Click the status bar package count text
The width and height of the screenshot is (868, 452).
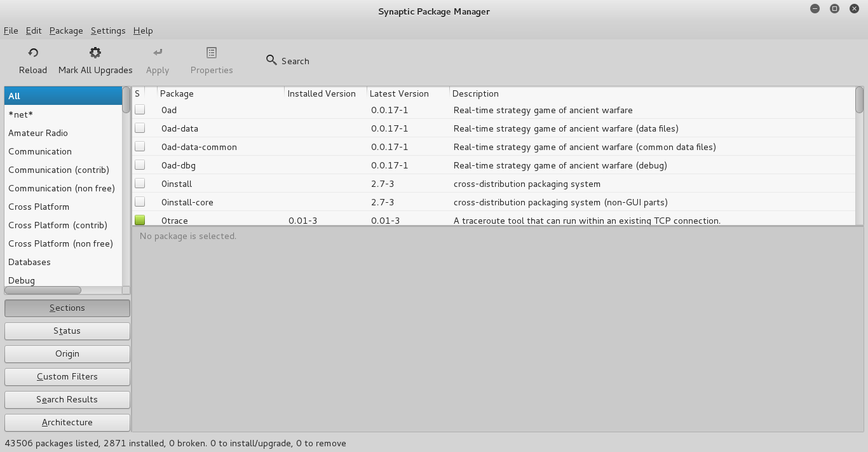coord(175,443)
